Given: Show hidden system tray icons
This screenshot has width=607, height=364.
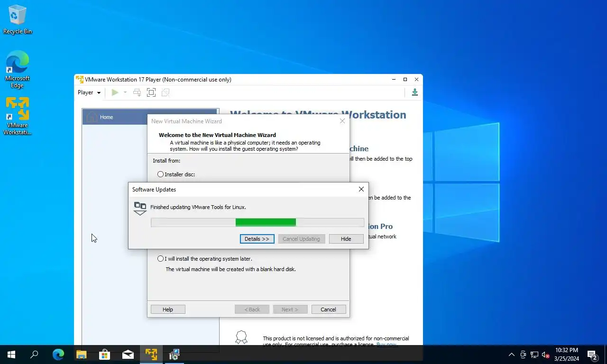Looking at the screenshot, I should tap(512, 355).
